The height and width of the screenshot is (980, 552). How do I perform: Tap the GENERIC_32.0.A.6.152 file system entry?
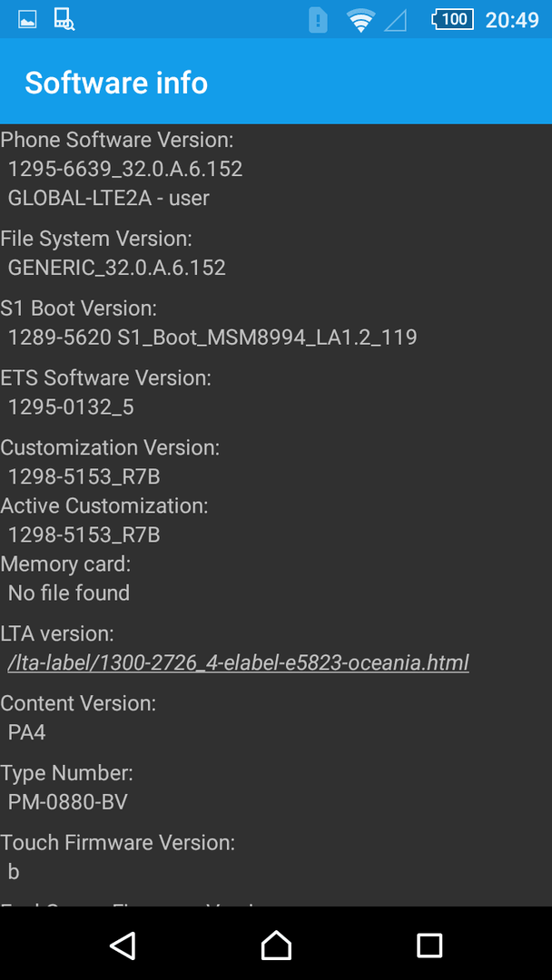117,268
